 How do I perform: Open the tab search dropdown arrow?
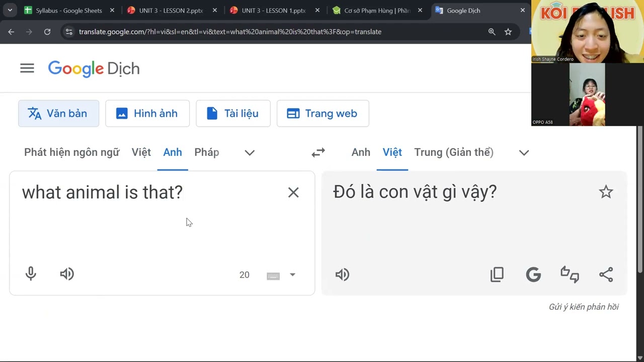pyautogui.click(x=10, y=10)
